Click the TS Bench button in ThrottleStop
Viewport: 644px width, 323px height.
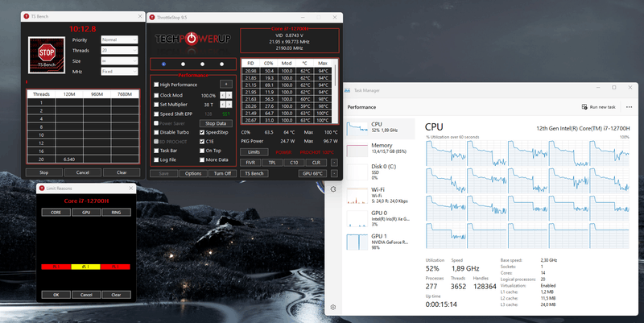click(254, 173)
